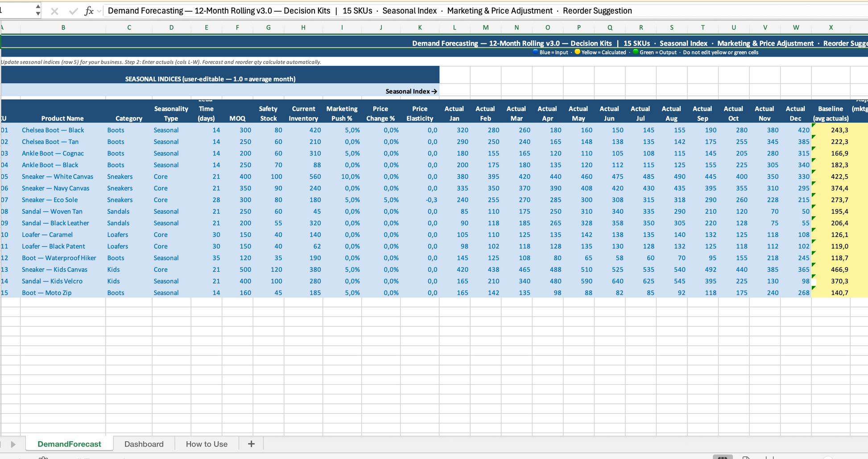Select column L header

454,28
